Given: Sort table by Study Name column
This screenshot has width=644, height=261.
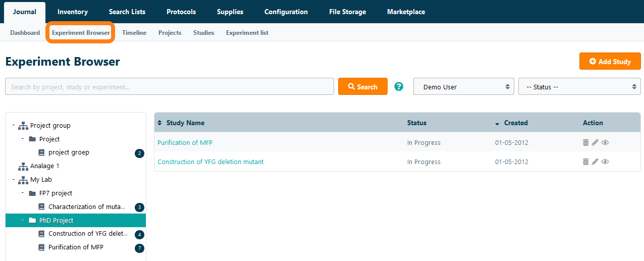Looking at the screenshot, I should tap(185, 123).
